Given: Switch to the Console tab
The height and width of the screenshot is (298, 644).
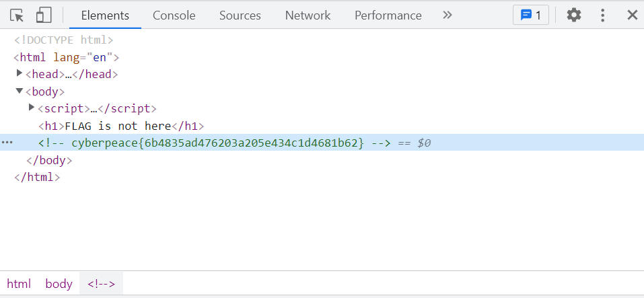Looking at the screenshot, I should 174,15.
